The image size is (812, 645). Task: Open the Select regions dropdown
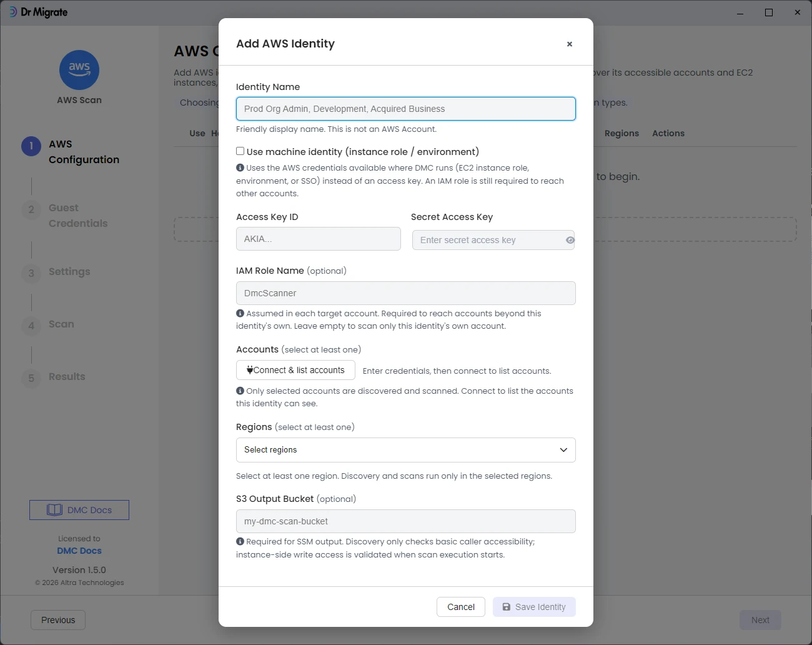coord(406,450)
